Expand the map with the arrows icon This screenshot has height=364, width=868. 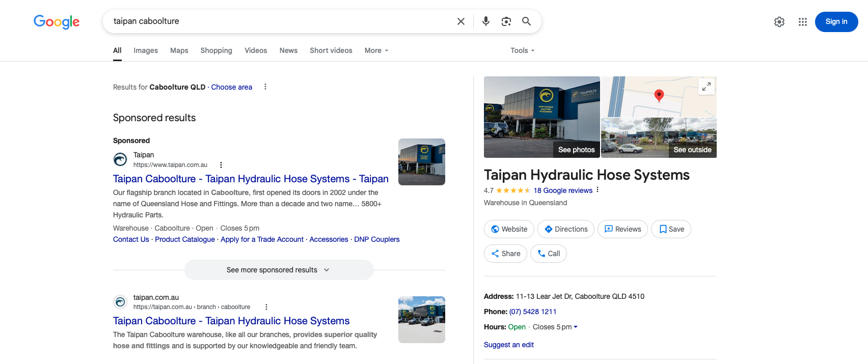coord(707,87)
